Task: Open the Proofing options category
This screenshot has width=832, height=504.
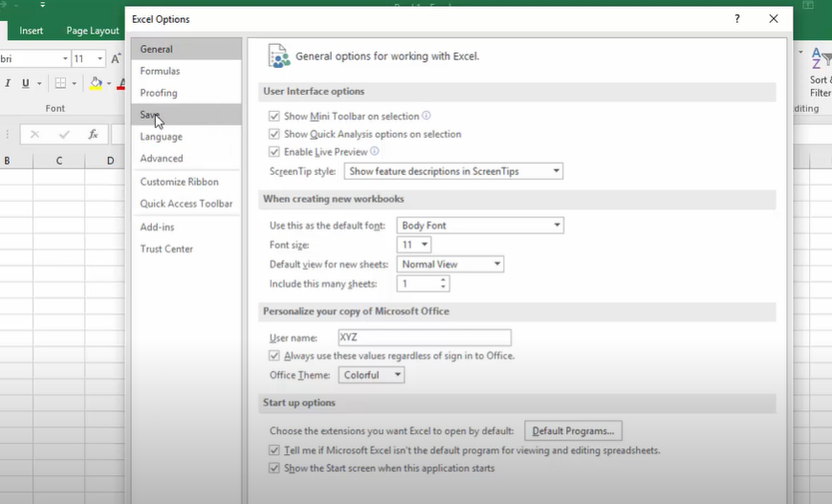Action: pyautogui.click(x=186, y=93)
